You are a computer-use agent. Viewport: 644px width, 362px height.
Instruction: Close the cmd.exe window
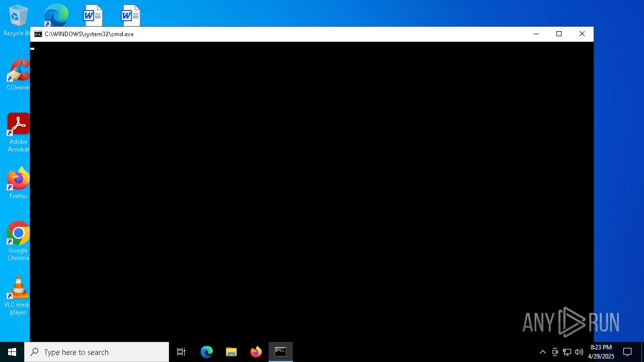[582, 34]
